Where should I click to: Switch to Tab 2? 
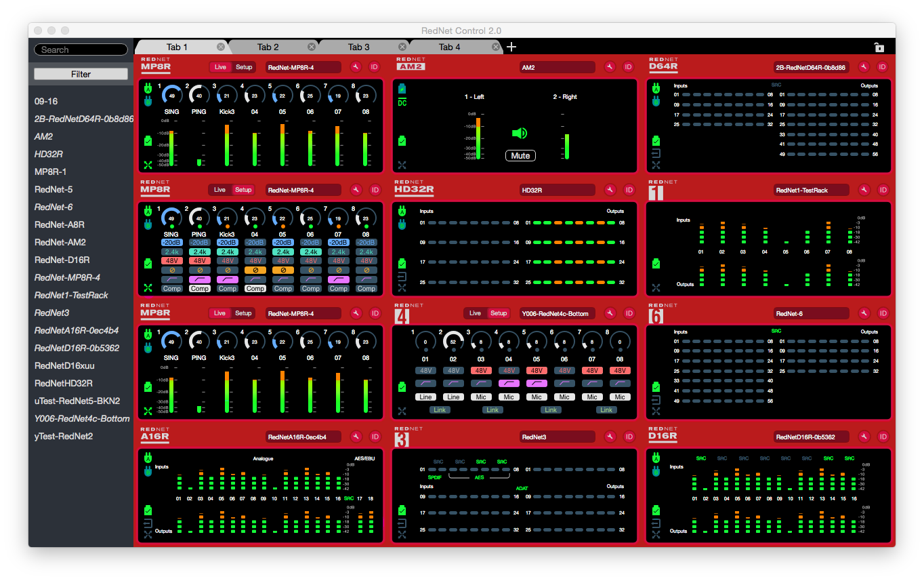[x=268, y=47]
